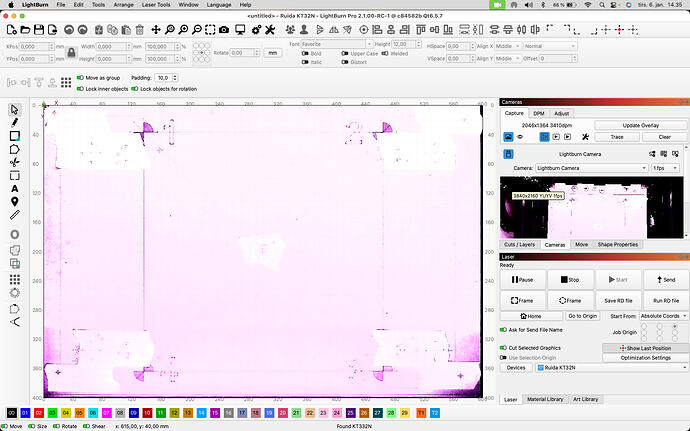Click the Home button
690x431 pixels.
coord(531,316)
